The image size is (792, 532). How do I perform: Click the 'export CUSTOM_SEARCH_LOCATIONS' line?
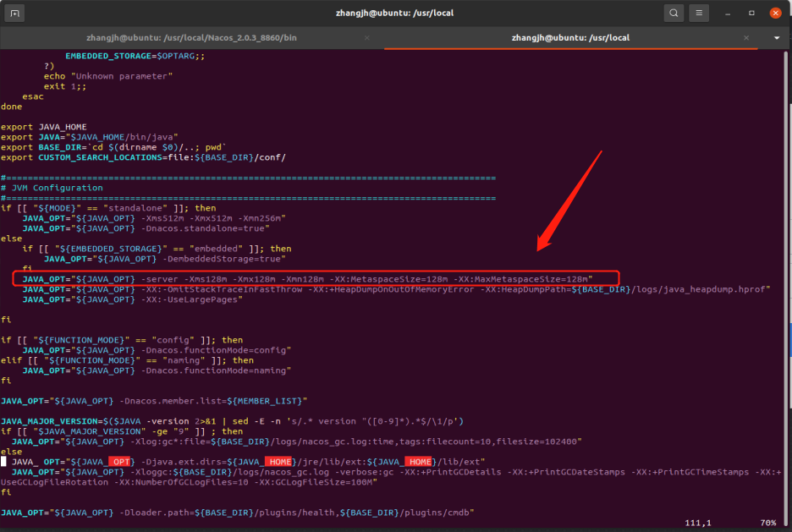pyautogui.click(x=143, y=157)
